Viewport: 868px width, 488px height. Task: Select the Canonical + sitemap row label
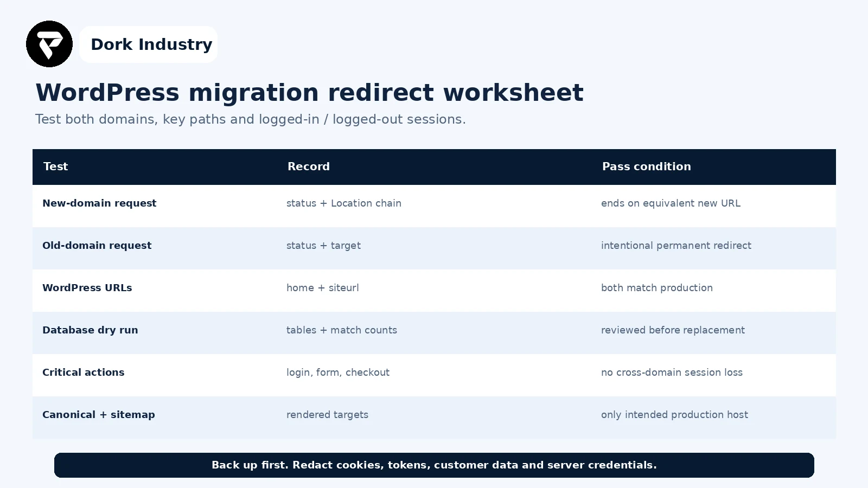(99, 415)
